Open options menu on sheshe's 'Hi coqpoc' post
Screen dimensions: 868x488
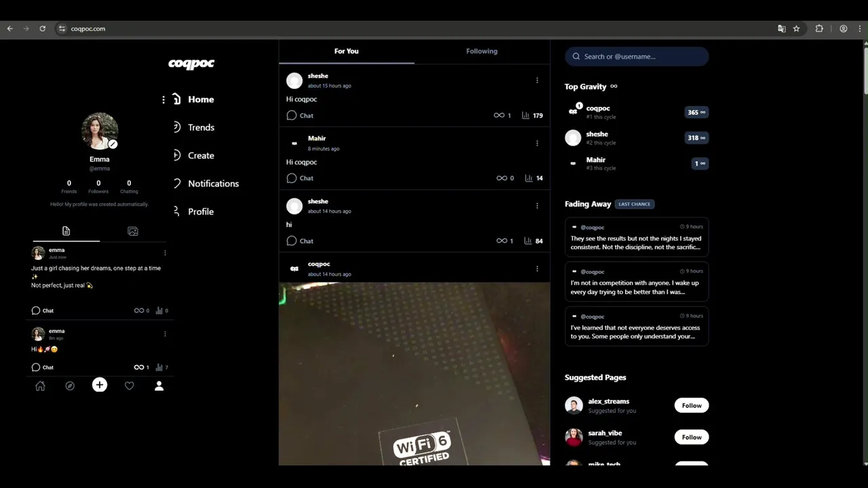(x=537, y=80)
